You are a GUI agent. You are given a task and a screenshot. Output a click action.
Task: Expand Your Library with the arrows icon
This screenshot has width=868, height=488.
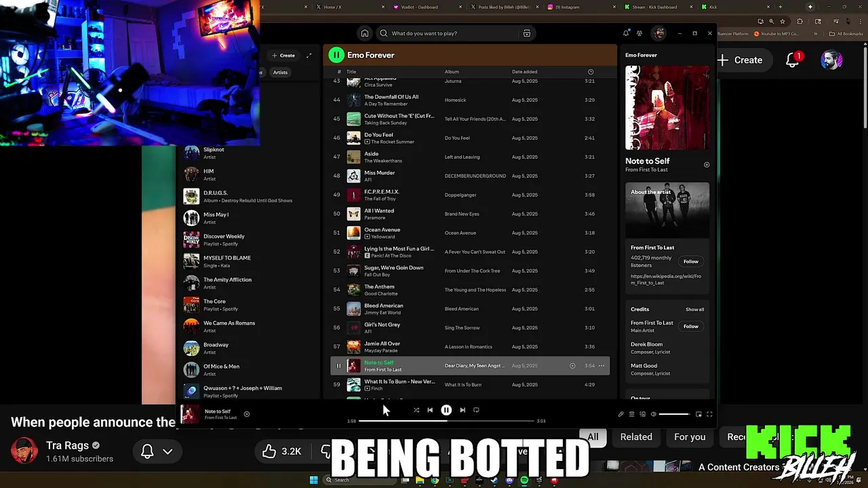tap(309, 56)
